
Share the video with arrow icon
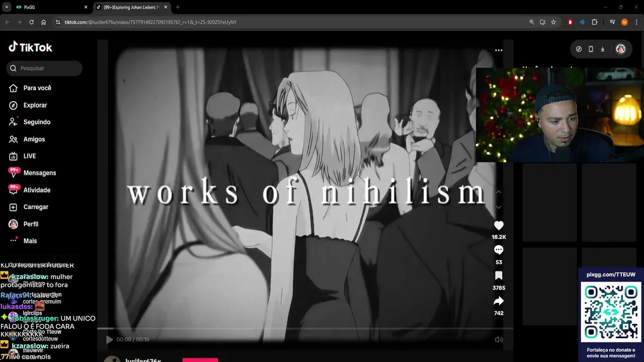[499, 301]
